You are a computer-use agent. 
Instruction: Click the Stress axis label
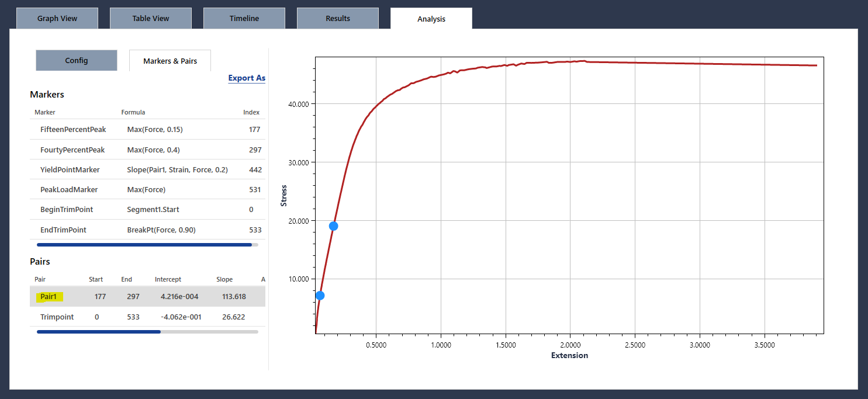pyautogui.click(x=284, y=195)
